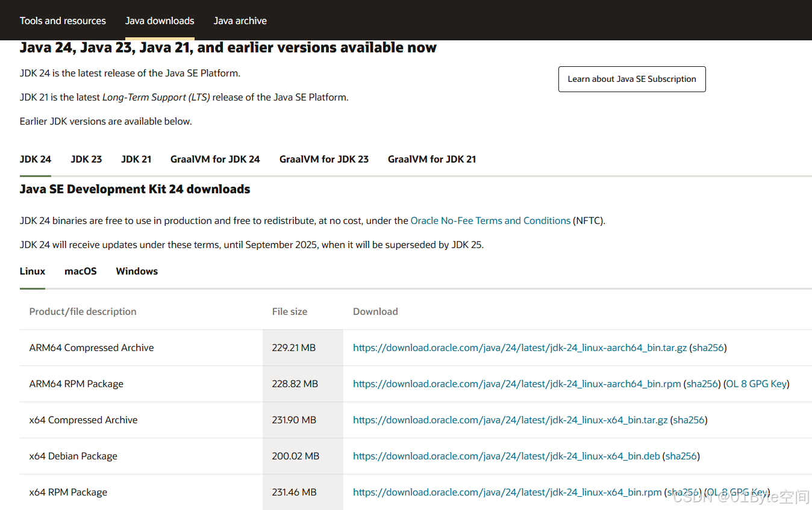The height and width of the screenshot is (510, 812).
Task: Click the Download column header
Action: (x=375, y=311)
